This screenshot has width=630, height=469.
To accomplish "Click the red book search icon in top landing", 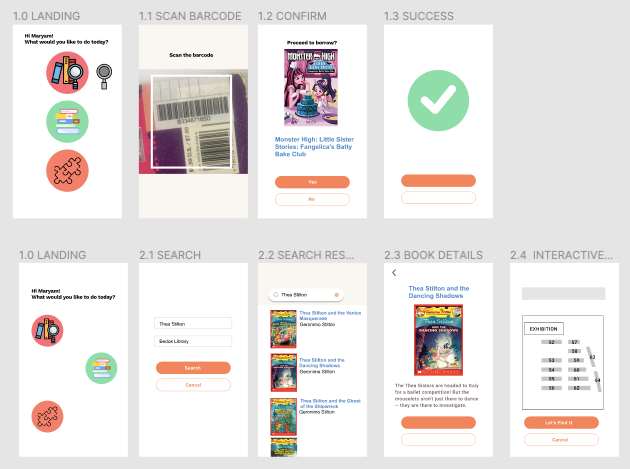I will point(67,72).
